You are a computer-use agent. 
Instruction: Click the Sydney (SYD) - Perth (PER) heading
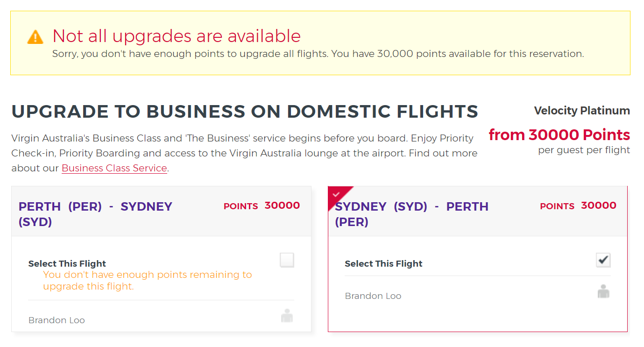tap(411, 214)
